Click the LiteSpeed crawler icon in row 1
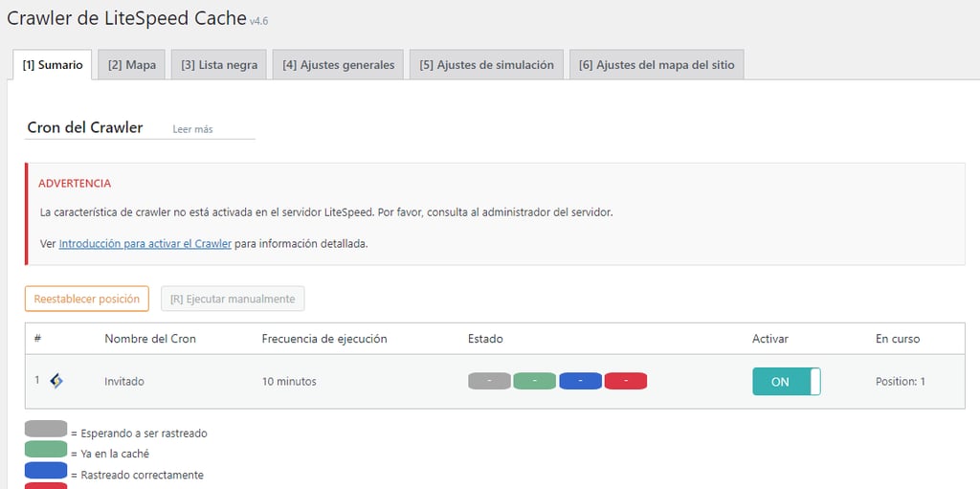This screenshot has height=489, width=980. click(x=56, y=381)
